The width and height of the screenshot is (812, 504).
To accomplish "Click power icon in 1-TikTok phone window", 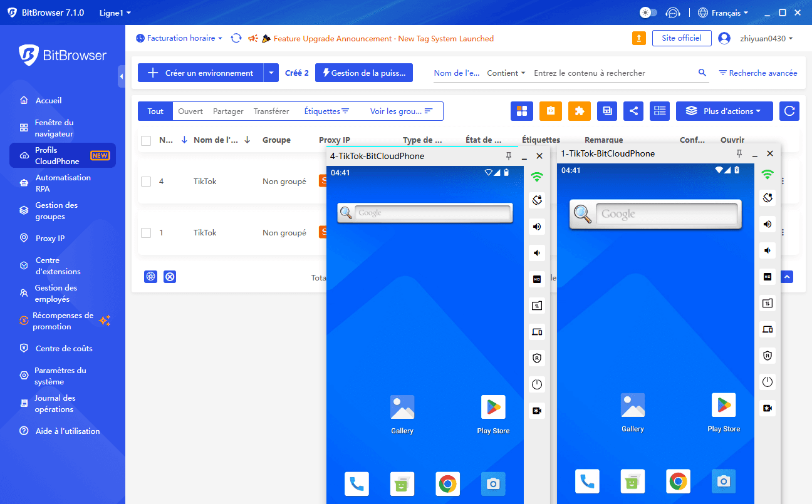I will click(768, 382).
